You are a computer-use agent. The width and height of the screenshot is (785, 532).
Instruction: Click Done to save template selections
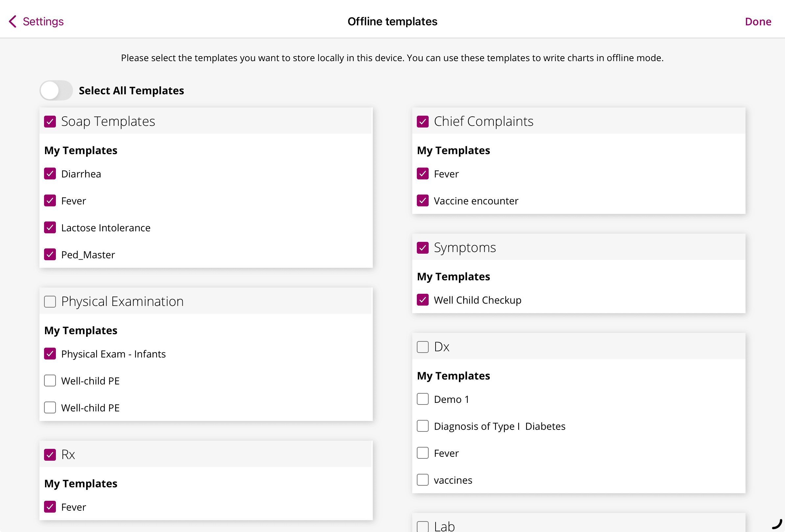point(758,21)
